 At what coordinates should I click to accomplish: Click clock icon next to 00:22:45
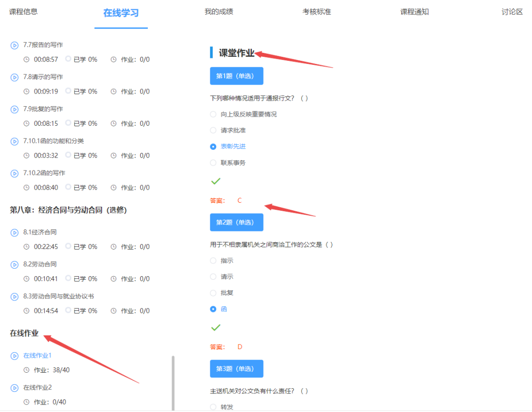coord(26,246)
